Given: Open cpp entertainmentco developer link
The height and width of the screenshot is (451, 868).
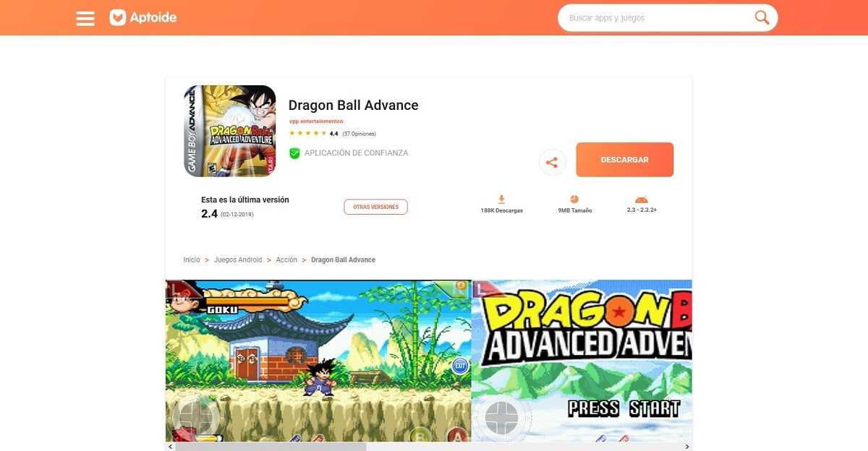Looking at the screenshot, I should [316, 121].
